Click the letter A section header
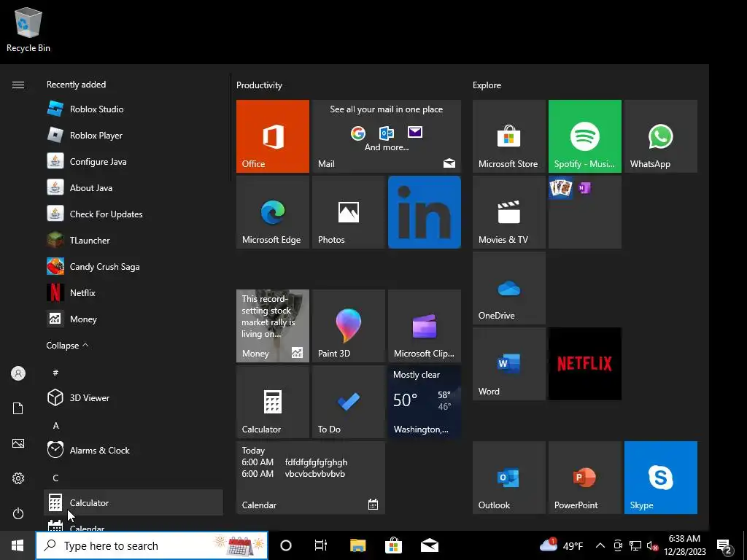747x560 pixels. 55,426
